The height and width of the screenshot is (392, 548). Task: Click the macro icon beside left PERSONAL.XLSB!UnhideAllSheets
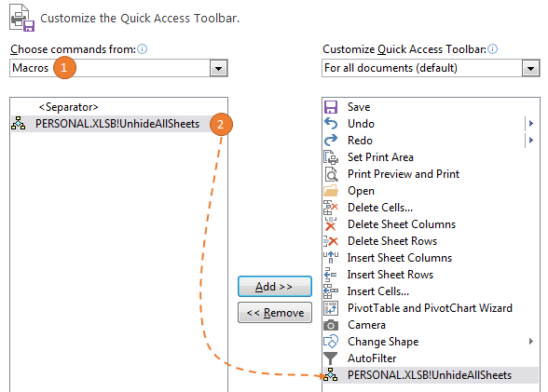point(19,124)
